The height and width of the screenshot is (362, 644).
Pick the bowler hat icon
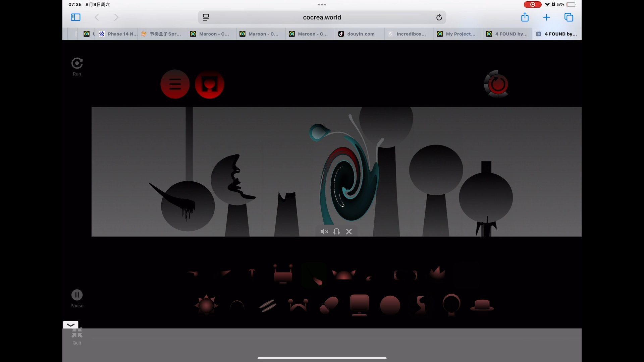(x=482, y=305)
